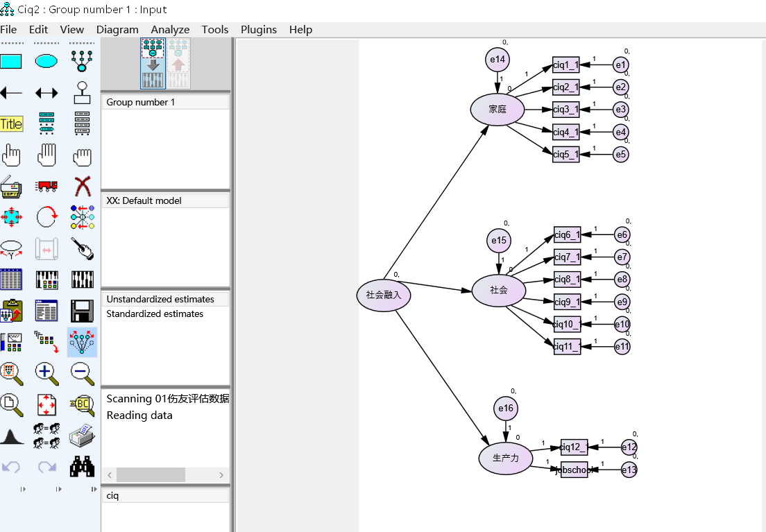Select Unstandardized estimates option
Screen dimensions: 766x532
pos(160,299)
